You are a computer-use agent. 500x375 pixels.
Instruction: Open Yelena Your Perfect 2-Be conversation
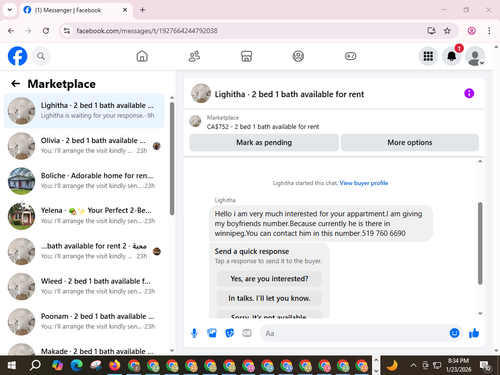pos(84,216)
